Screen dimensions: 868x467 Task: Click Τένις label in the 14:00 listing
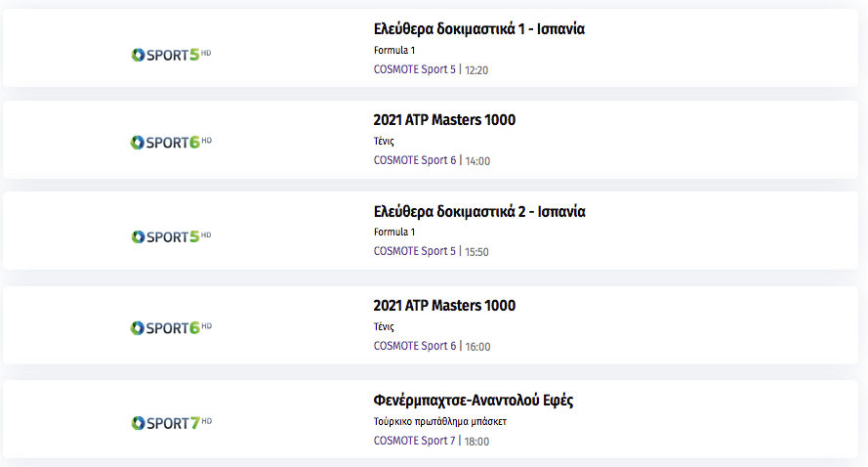pos(384,142)
